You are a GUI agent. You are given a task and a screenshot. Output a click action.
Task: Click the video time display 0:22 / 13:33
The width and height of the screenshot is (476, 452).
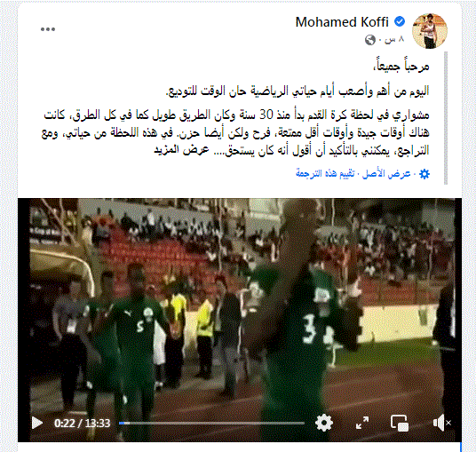point(82,424)
